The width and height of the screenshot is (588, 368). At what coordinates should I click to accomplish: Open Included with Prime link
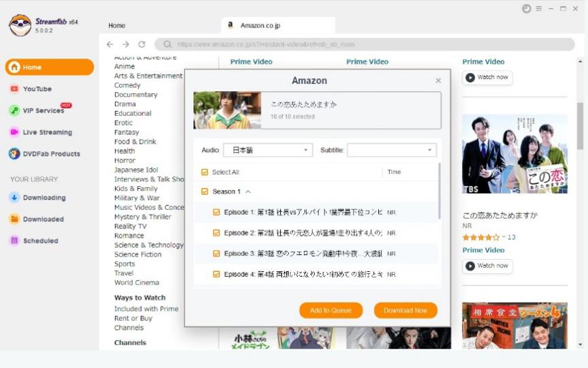(146, 309)
